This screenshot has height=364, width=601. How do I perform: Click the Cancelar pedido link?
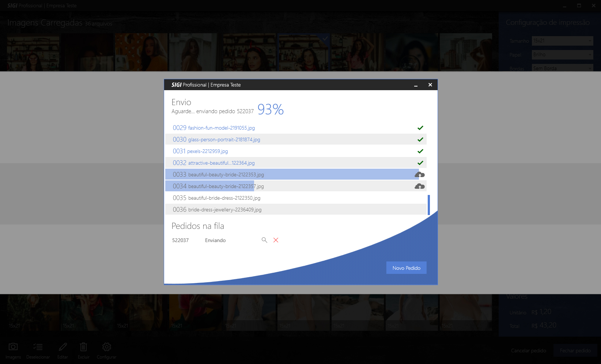(x=528, y=350)
